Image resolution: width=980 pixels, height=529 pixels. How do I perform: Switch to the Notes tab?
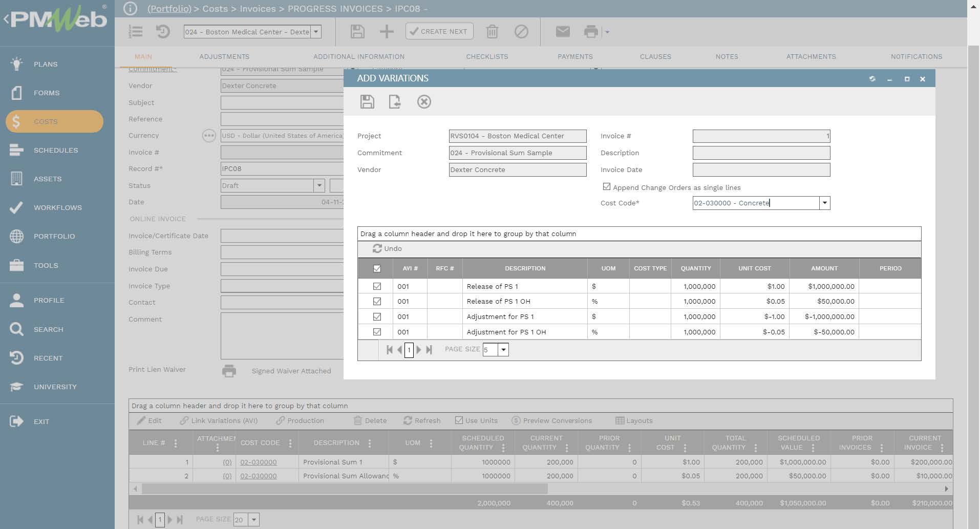coord(727,57)
